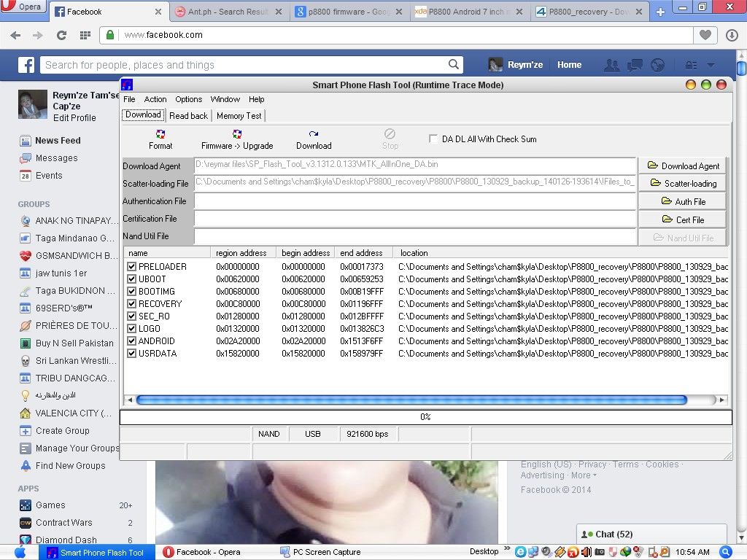
Task: Expand the More footer dropdown
Action: [x=584, y=475]
